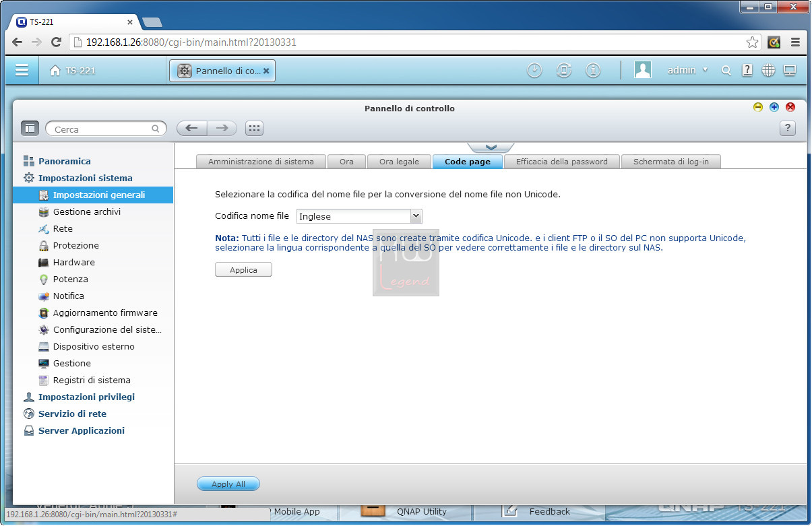The image size is (812, 526).
Task: Collapse Impostazioni sistema section
Action: click(x=85, y=178)
